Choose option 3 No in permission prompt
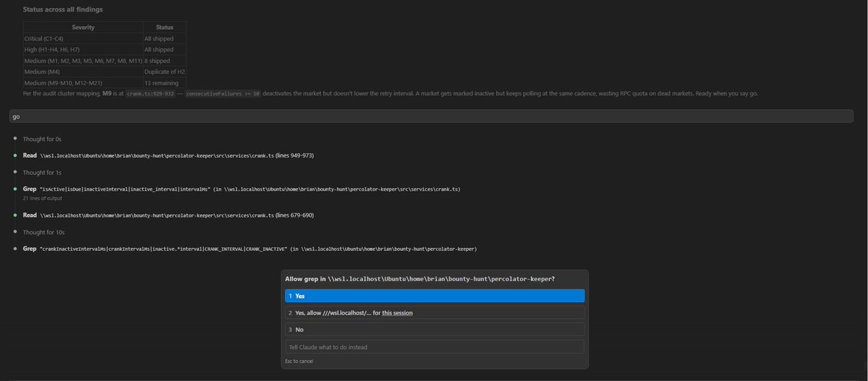The image size is (868, 381). 435,329
